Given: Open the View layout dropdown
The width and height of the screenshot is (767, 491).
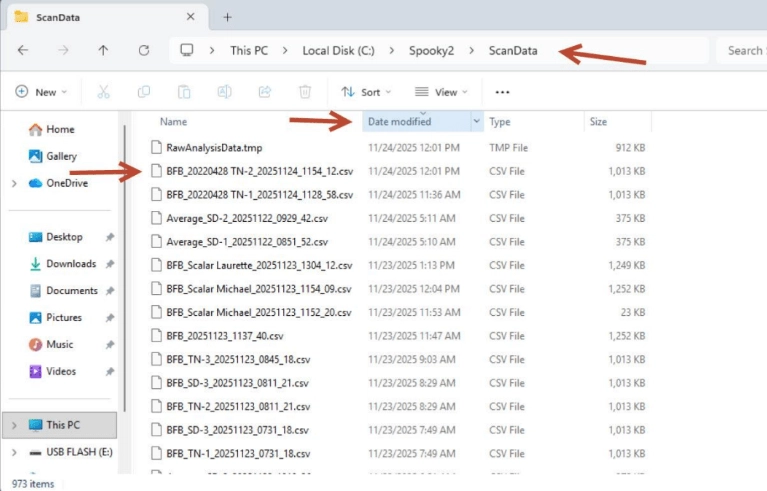Looking at the screenshot, I should point(440,92).
